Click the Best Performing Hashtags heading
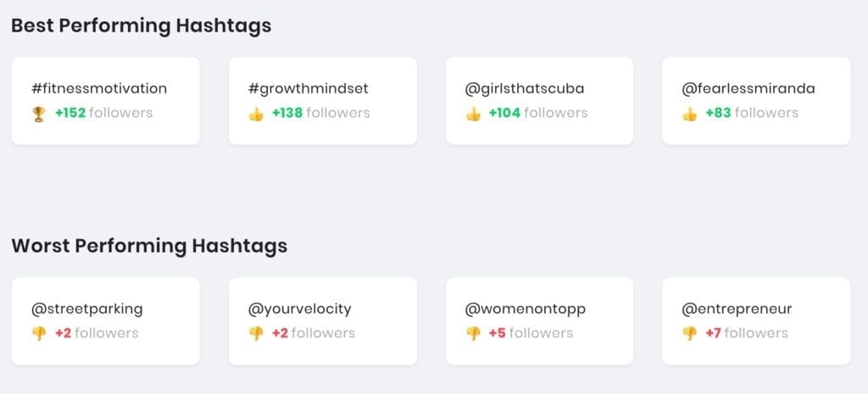868x394 pixels. [x=142, y=26]
